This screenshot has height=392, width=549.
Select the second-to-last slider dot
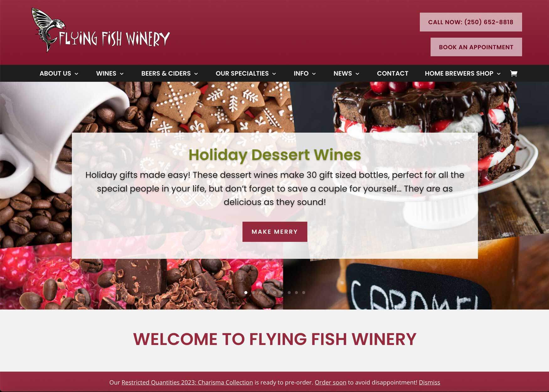coord(296,293)
